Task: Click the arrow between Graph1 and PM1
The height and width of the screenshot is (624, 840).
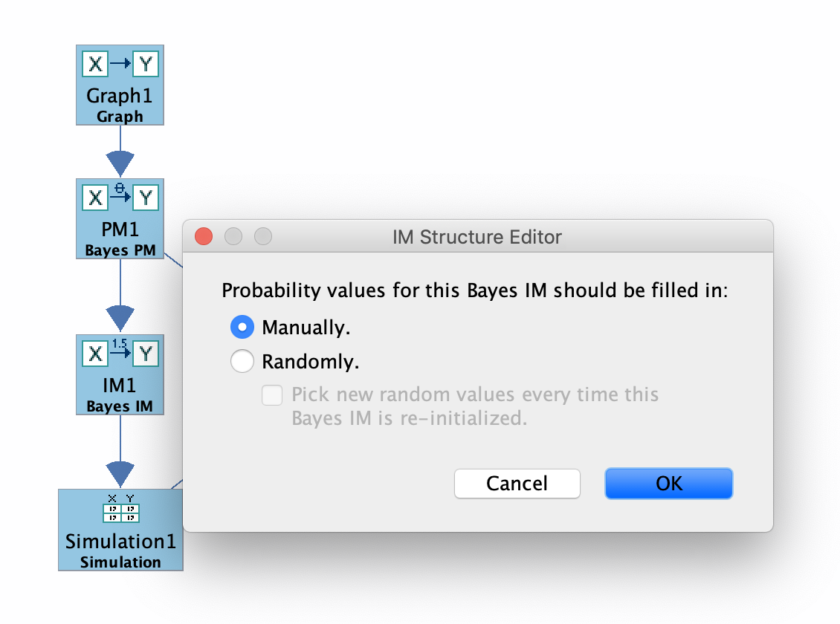Action: 120,156
